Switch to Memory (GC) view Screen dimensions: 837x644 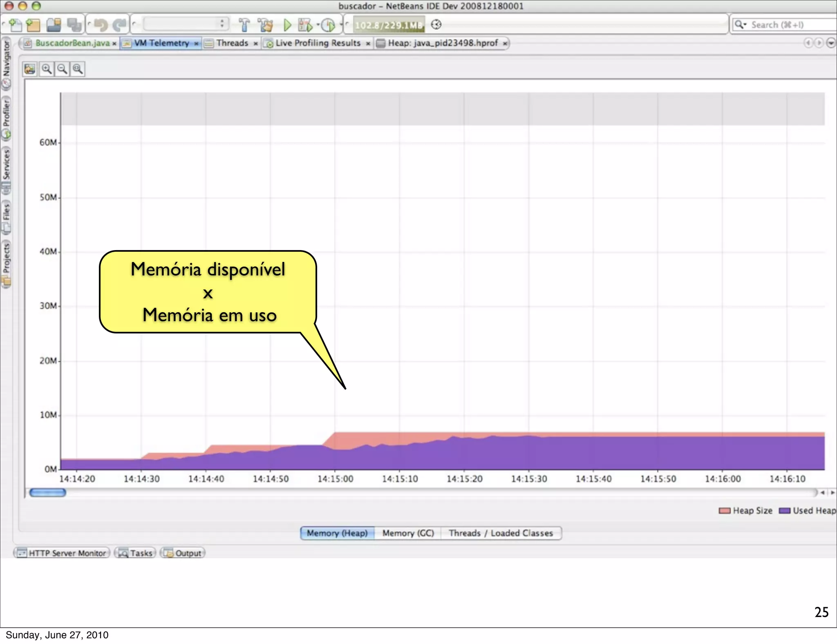tap(408, 533)
